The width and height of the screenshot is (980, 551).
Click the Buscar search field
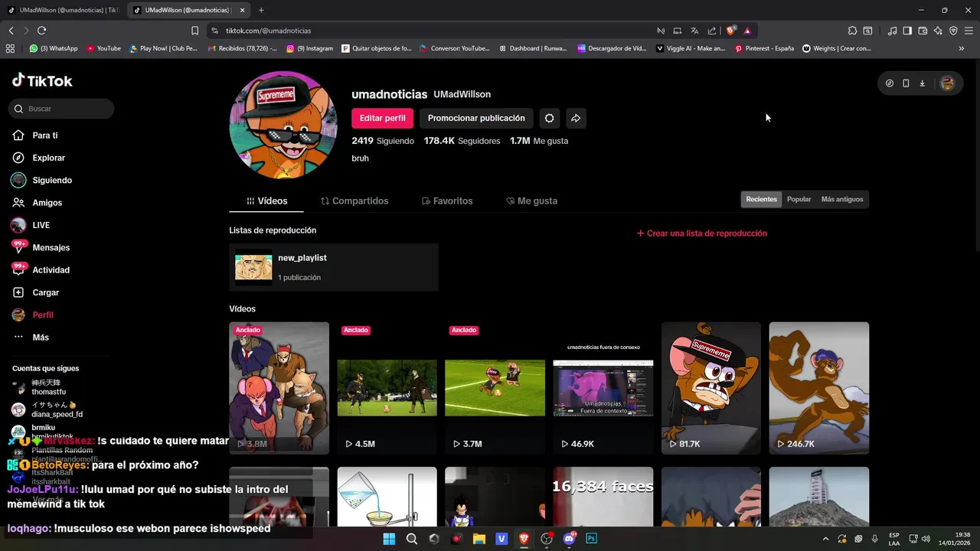click(x=61, y=109)
